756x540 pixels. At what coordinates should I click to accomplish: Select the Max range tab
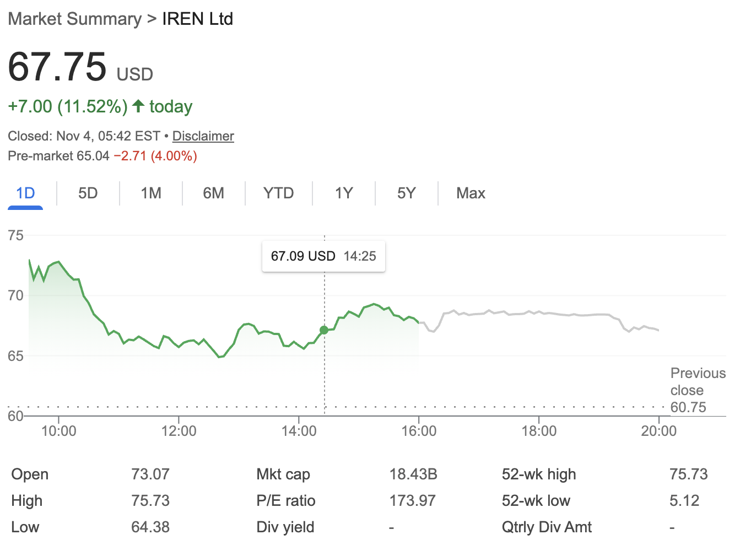pyautogui.click(x=471, y=193)
